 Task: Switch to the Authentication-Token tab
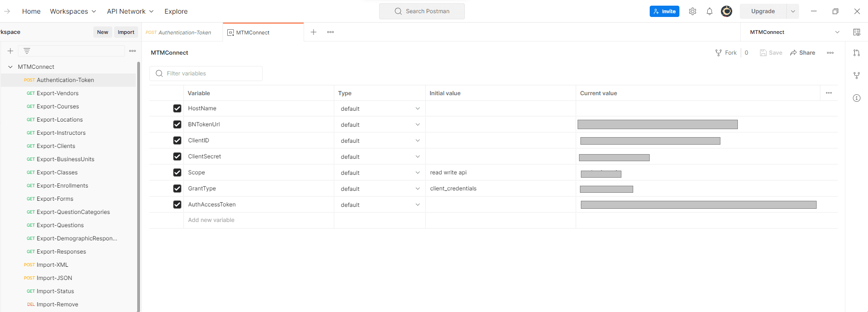click(182, 33)
